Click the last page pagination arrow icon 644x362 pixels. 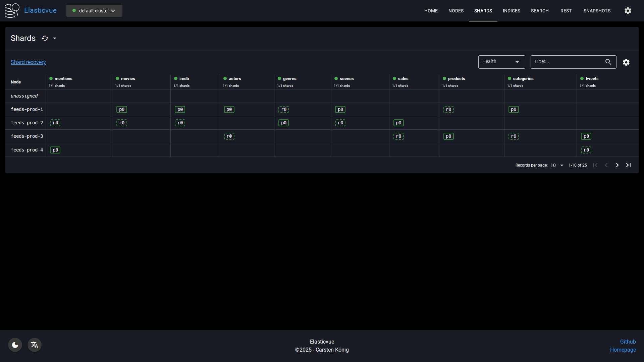(628, 165)
